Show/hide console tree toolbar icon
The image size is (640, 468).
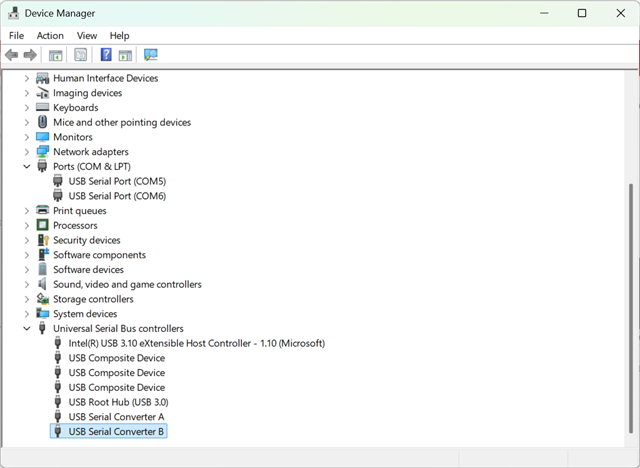56,55
